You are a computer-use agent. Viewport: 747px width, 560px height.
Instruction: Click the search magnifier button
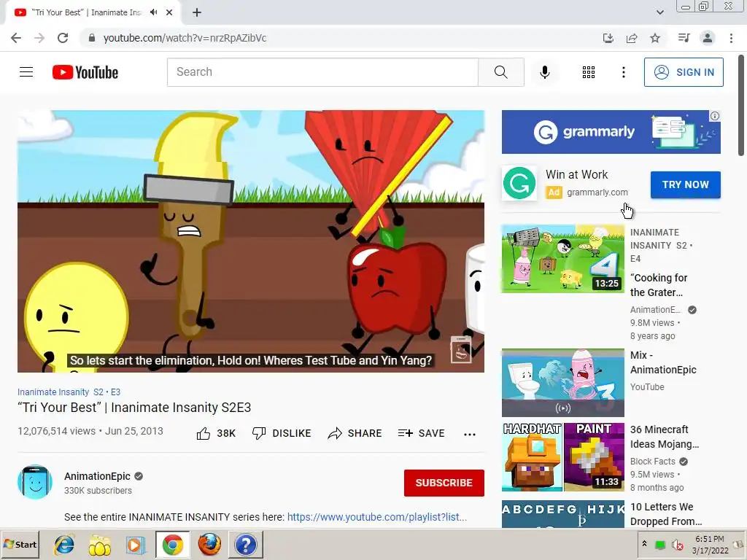(x=500, y=72)
